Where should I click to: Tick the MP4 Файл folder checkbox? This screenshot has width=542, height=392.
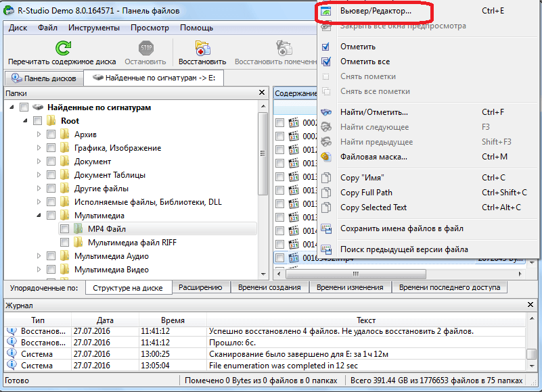pos(65,229)
